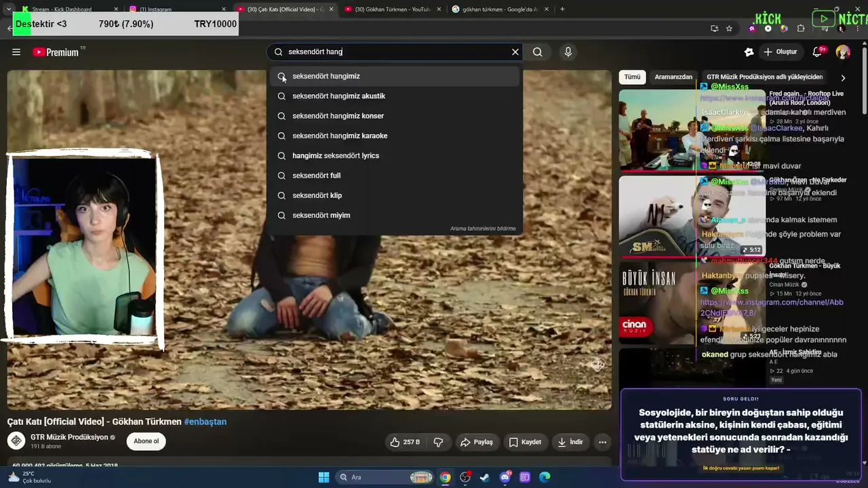Download the video with 'İndir'
This screenshot has width=868, height=488.
[570, 442]
